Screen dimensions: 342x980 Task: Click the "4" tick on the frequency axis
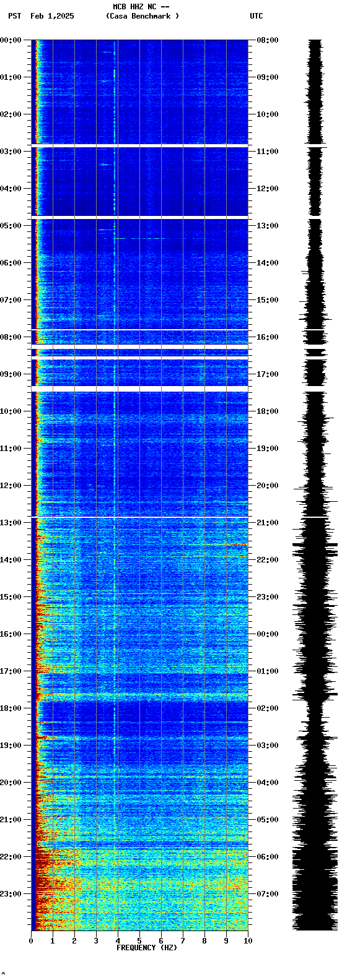(118, 941)
